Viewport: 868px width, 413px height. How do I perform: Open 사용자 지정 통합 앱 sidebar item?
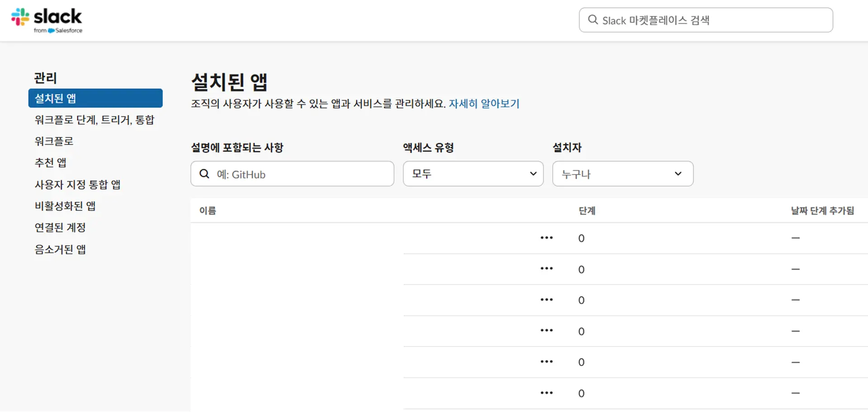tap(77, 185)
